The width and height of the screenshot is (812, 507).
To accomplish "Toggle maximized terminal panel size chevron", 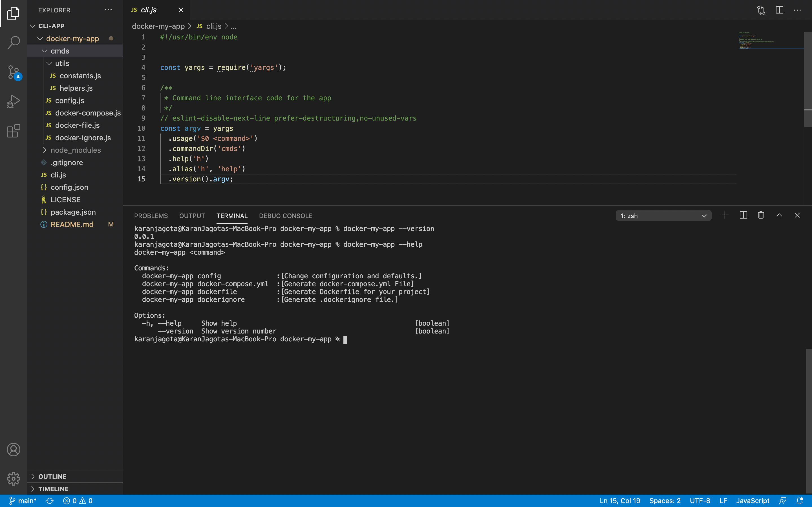I will (x=779, y=215).
